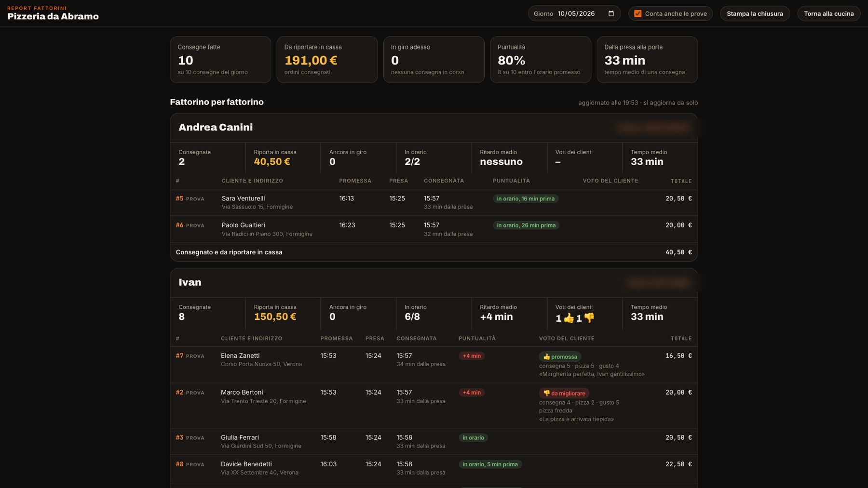
Task: Click order number #5 of Sara Venturelli
Action: click(x=179, y=198)
